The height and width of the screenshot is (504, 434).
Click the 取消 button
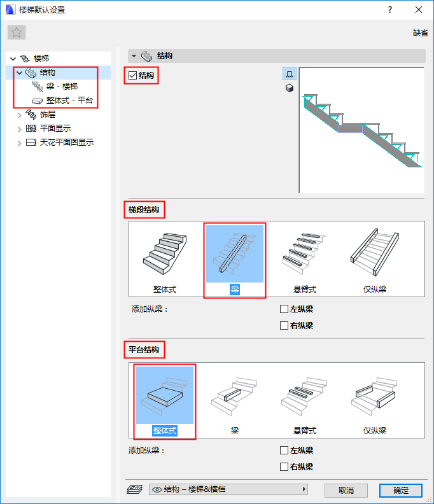tap(346, 490)
